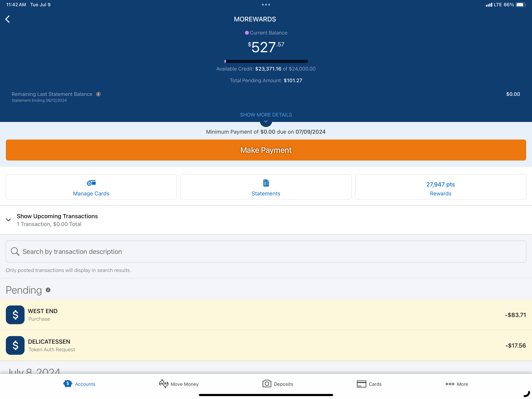Tap the round chevron under SHOW MORE DETAILS
Image resolution: width=532 pixels, height=399 pixels.
tap(266, 122)
